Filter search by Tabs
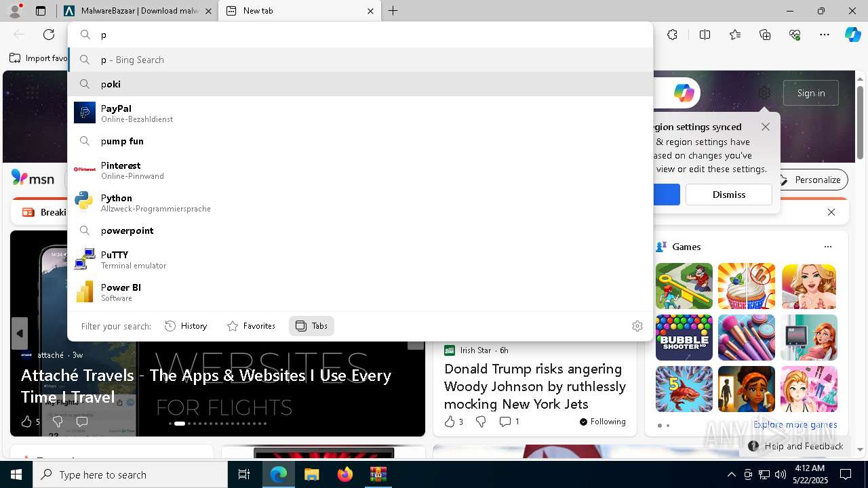This screenshot has height=488, width=868. coord(311,326)
